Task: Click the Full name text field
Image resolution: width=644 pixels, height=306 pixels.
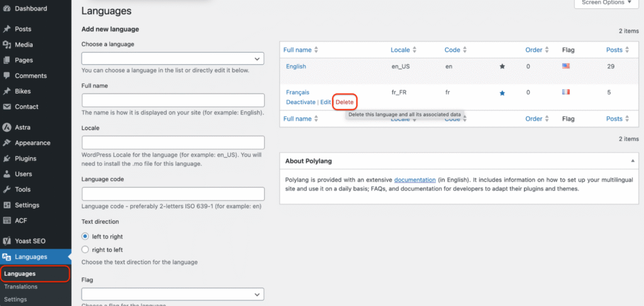Action: (173, 101)
